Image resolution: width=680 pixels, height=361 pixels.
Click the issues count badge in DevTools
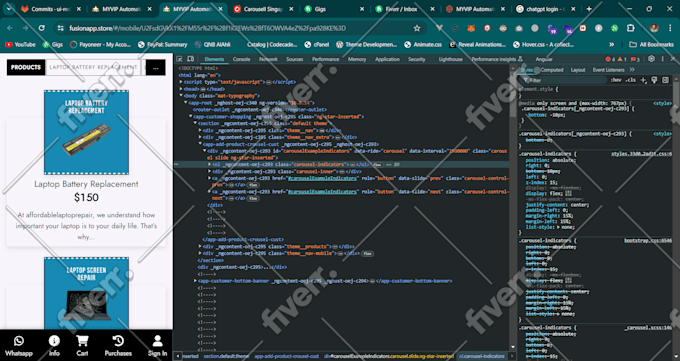coord(635,59)
